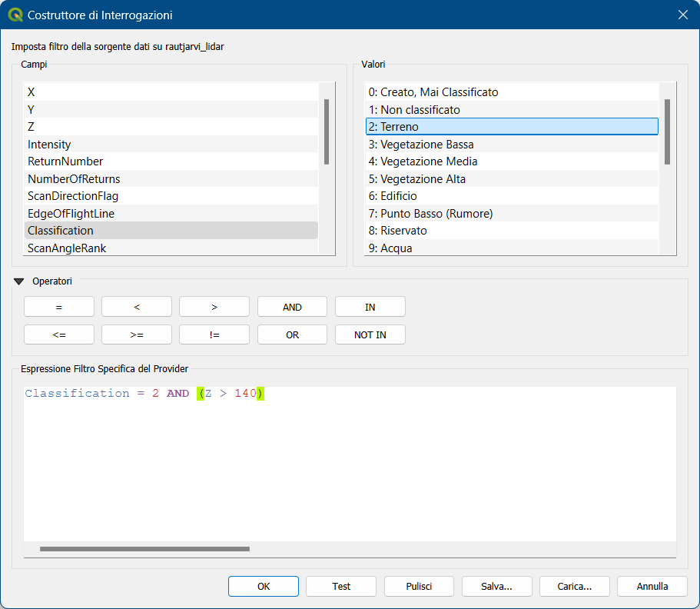Load a query with Carica...
This screenshot has width=700, height=609.
pos(575,586)
